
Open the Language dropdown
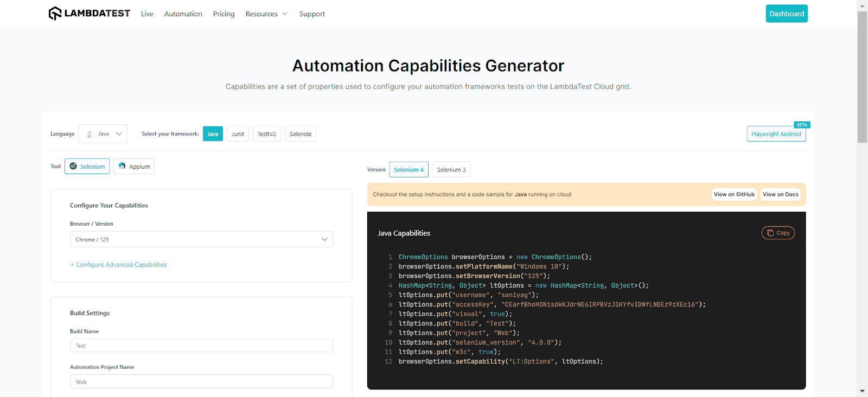pos(103,134)
